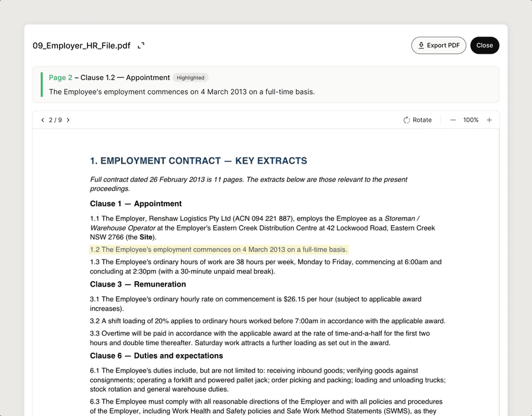Click the Clause 6 — Duties and expectations heading
The height and width of the screenshot is (416, 532).
[157, 356]
